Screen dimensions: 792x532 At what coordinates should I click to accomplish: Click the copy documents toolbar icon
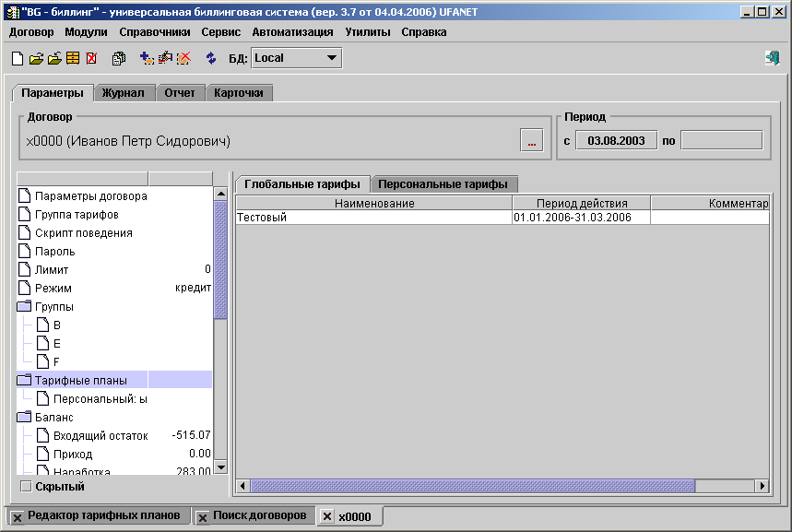pyautogui.click(x=118, y=58)
